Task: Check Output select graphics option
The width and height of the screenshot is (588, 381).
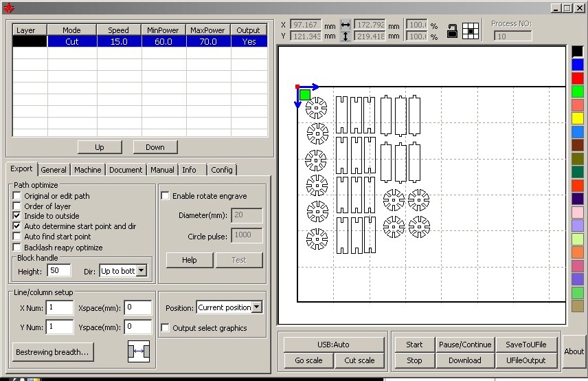Action: click(x=165, y=327)
